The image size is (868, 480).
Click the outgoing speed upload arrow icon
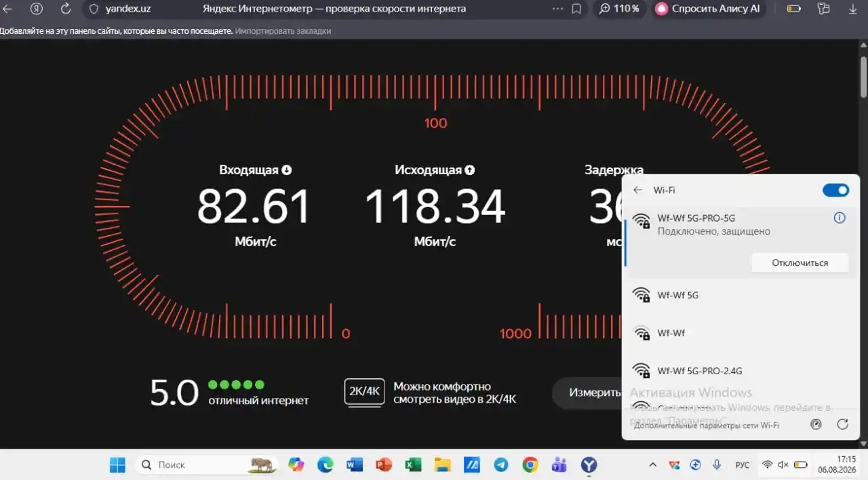click(x=470, y=170)
